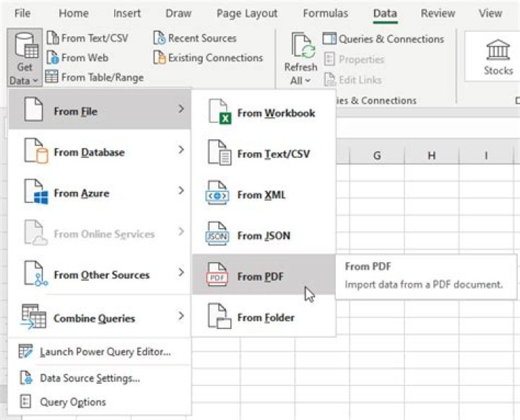
Task: Switch to the Review ribbon tab
Action: (438, 13)
